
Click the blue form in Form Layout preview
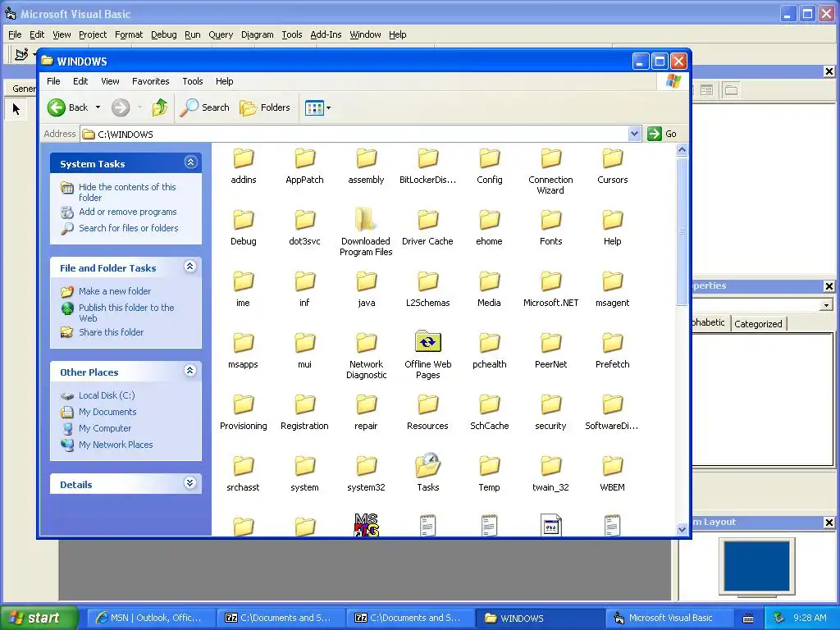click(x=756, y=566)
